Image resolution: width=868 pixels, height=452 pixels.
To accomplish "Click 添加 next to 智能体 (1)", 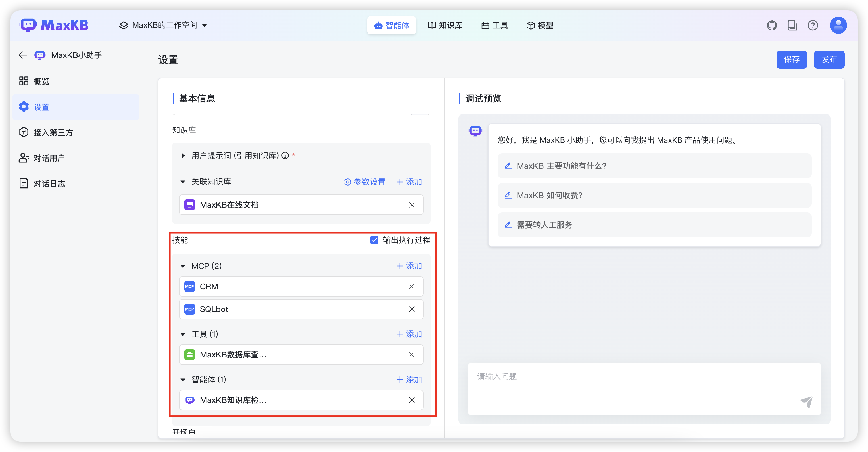I will [409, 380].
